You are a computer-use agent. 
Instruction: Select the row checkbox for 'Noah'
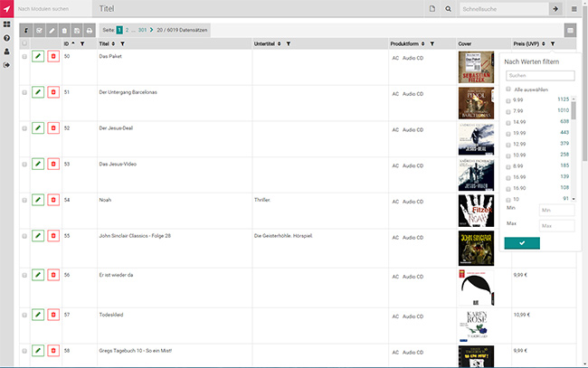pos(24,199)
